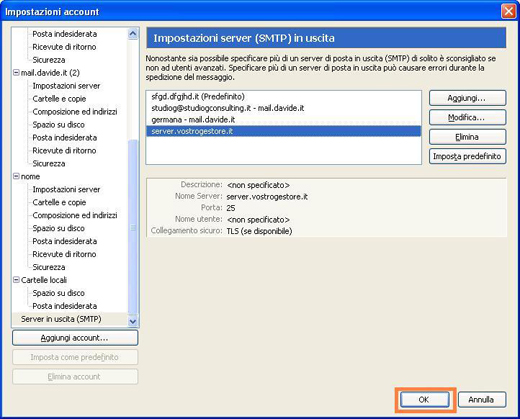Click the Aggiungi... server button
Viewport: 520px width, 419px height.
coord(467,98)
